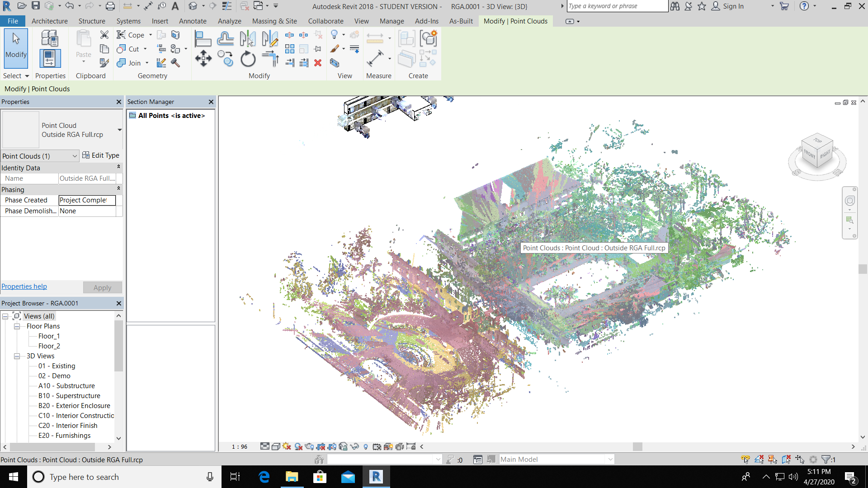The image size is (868, 488).
Task: Toggle shadows in the view control bar
Action: pos(298,446)
